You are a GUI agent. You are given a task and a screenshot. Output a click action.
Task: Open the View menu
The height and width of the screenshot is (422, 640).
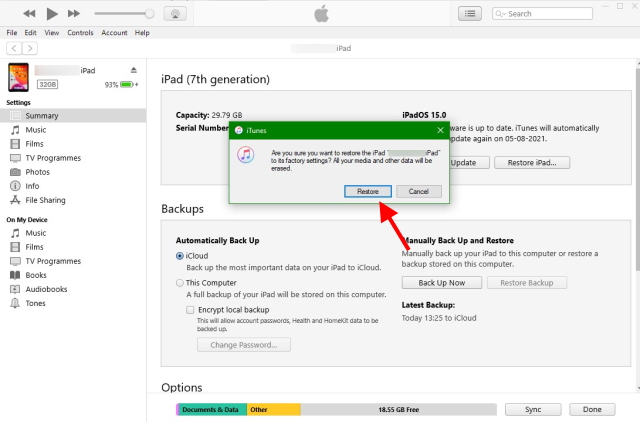coord(51,33)
